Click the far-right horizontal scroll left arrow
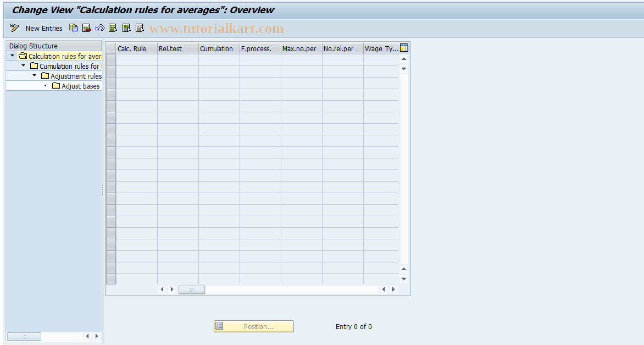644x345 pixels. [x=384, y=289]
